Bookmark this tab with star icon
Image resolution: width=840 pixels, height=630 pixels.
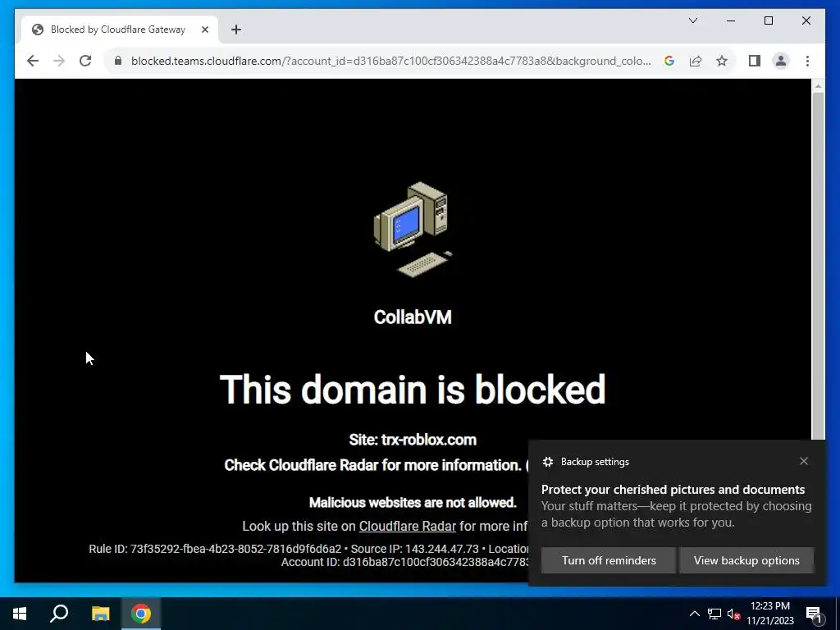[722, 61]
